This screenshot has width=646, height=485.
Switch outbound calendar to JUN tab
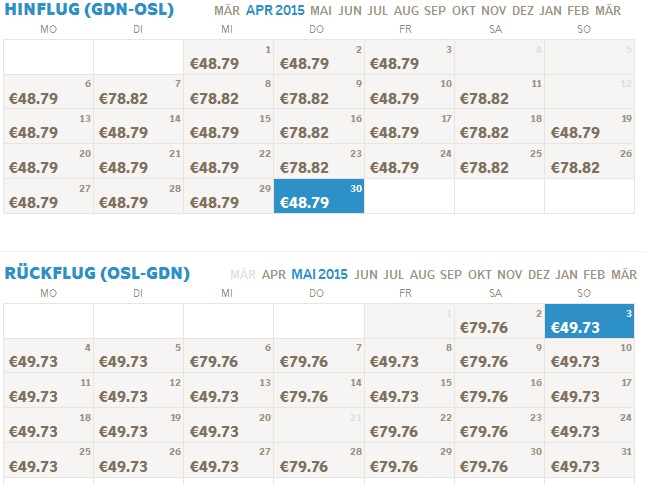[x=350, y=10]
